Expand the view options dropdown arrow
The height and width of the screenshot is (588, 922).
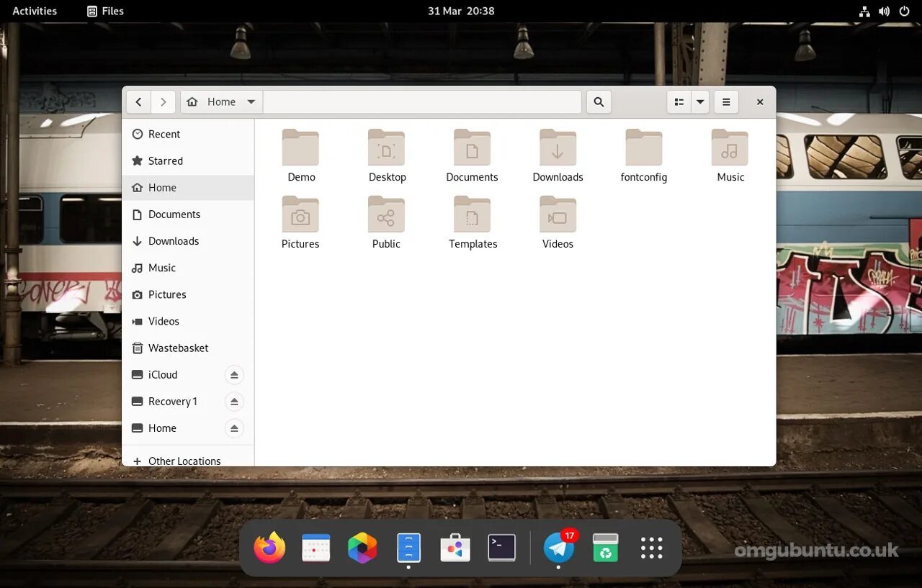[700, 102]
